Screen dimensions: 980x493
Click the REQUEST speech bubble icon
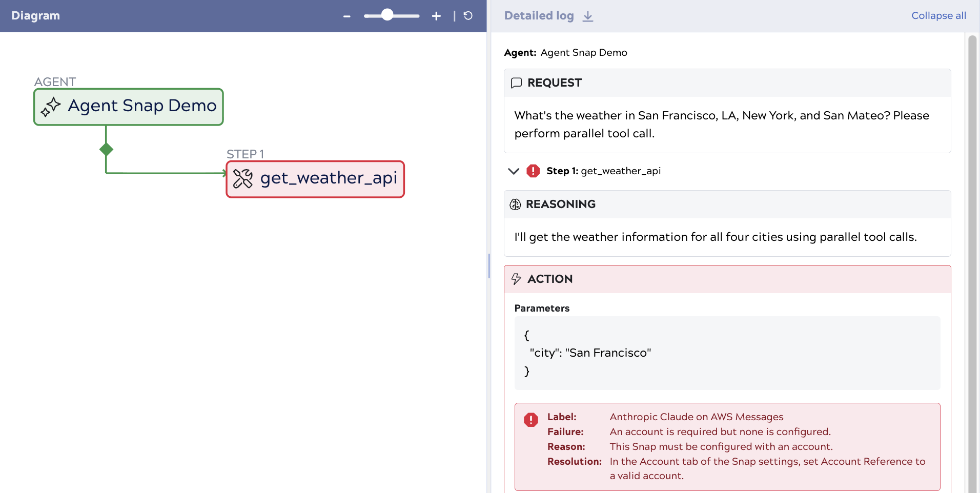[x=516, y=83]
